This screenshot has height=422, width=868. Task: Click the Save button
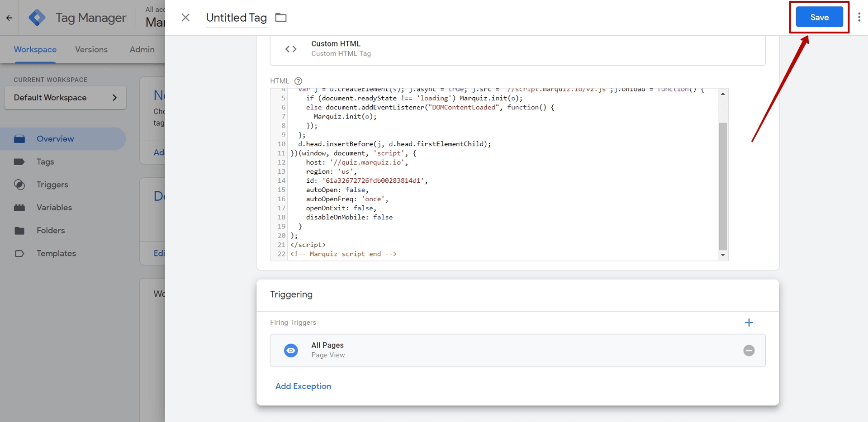point(819,17)
